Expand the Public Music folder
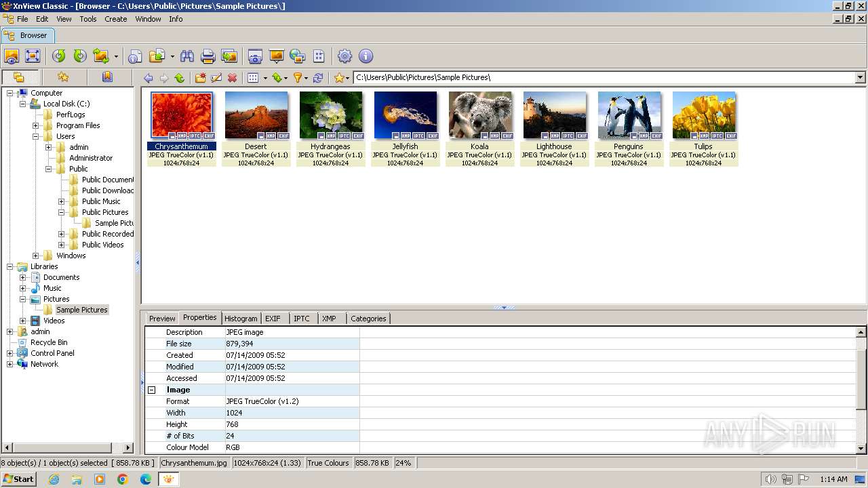Screen dimensions: 868x488 pyautogui.click(x=62, y=201)
